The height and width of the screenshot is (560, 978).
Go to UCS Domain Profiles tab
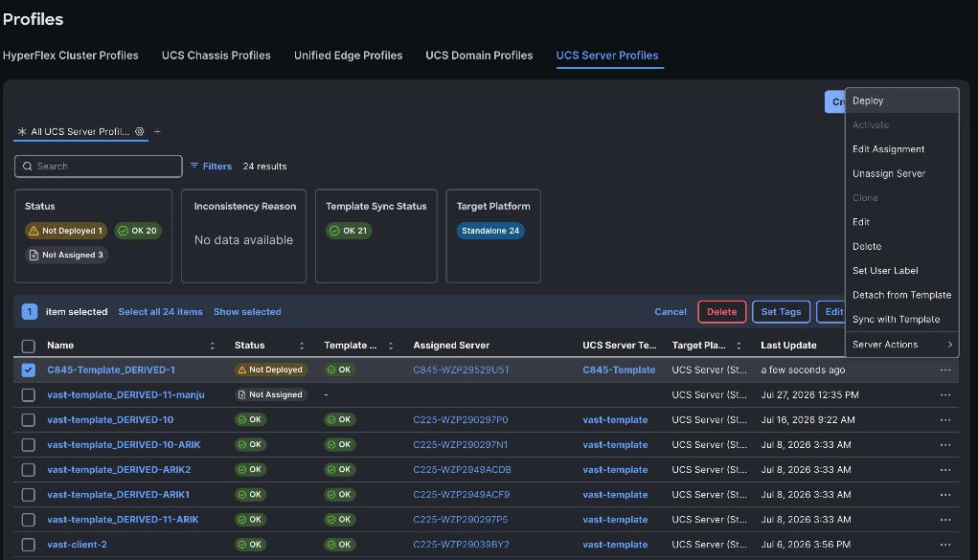click(x=479, y=56)
